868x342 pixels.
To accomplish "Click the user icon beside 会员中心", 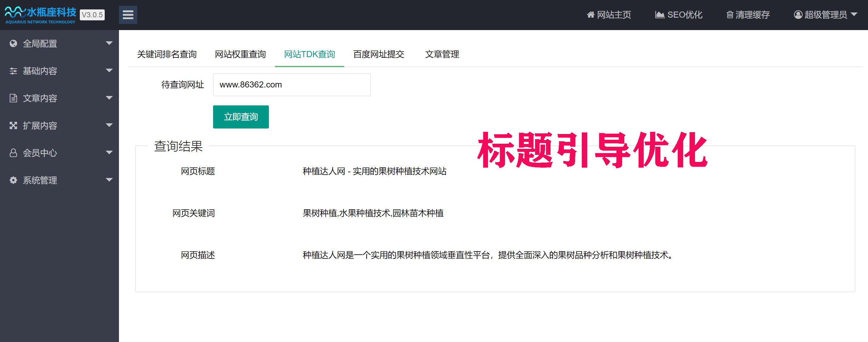I will 13,153.
